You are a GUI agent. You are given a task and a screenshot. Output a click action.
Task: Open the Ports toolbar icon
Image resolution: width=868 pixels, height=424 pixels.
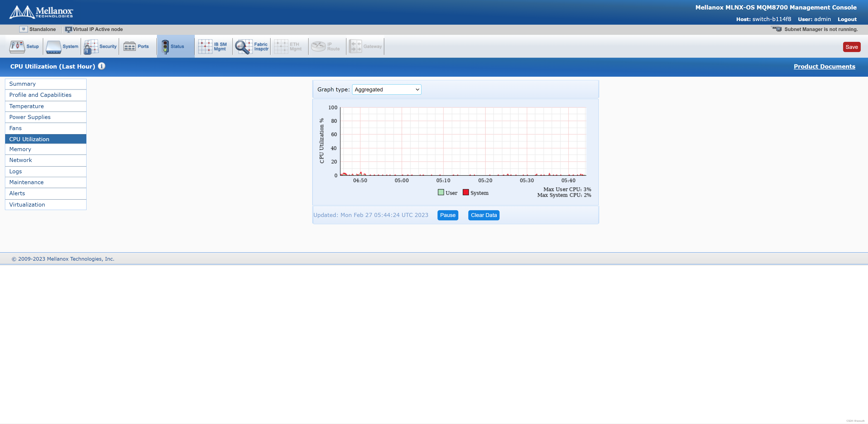(x=129, y=46)
